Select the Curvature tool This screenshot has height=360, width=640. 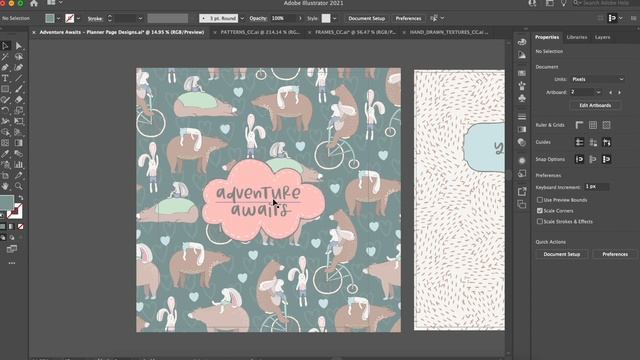tap(19, 67)
